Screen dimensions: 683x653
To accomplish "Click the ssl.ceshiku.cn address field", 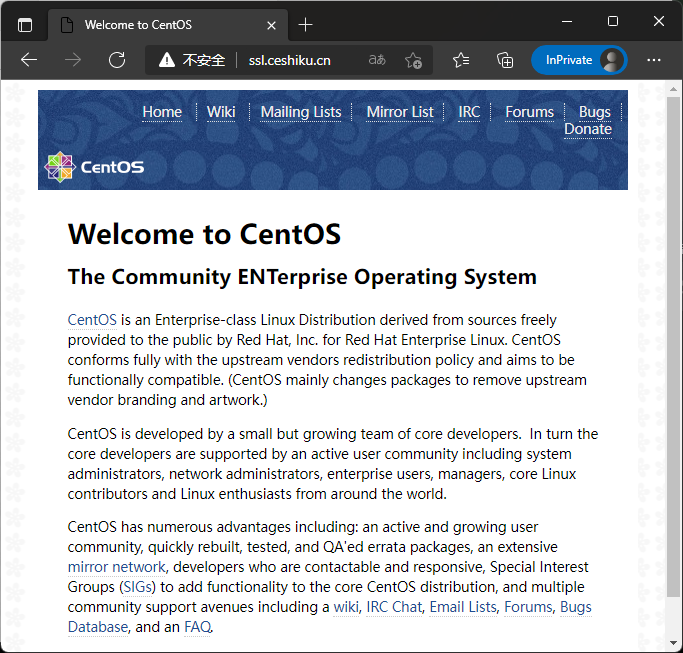I will point(289,60).
